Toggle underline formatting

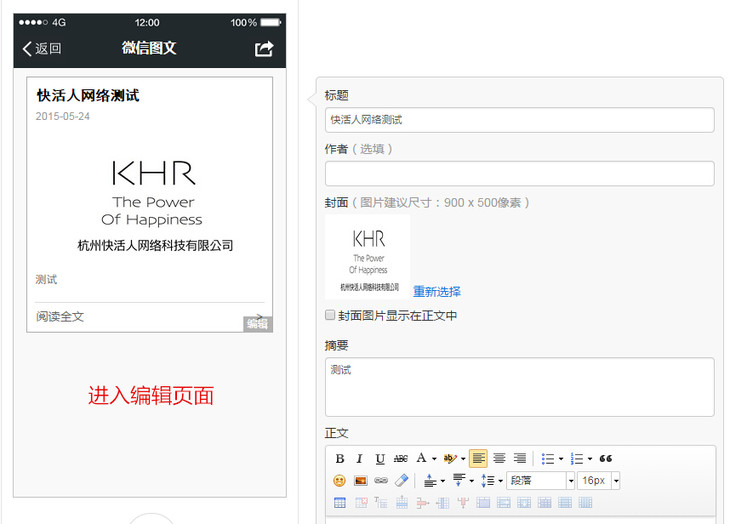tap(380, 459)
